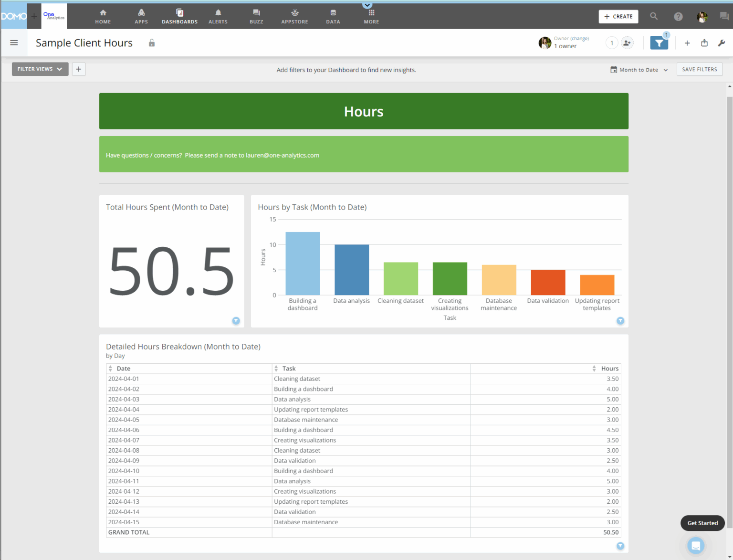
Task: Click SAVE FILTERS
Action: (700, 69)
